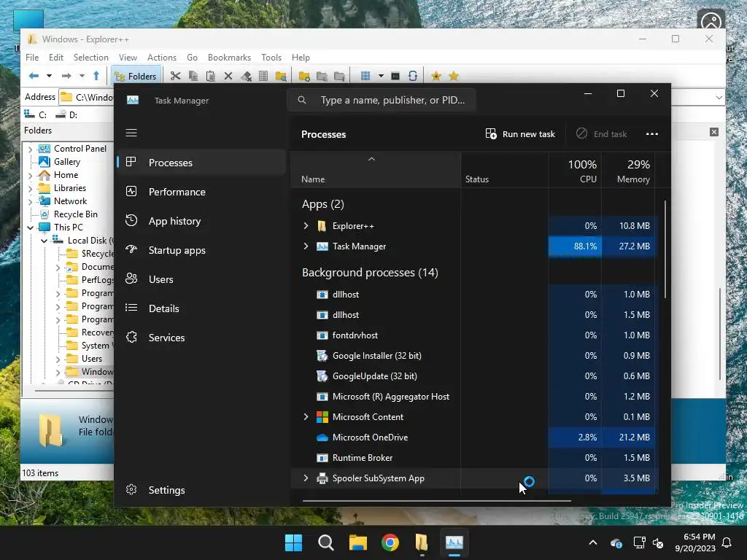
Task: Open the Views grid icon in Explorer++
Action: coord(365,76)
